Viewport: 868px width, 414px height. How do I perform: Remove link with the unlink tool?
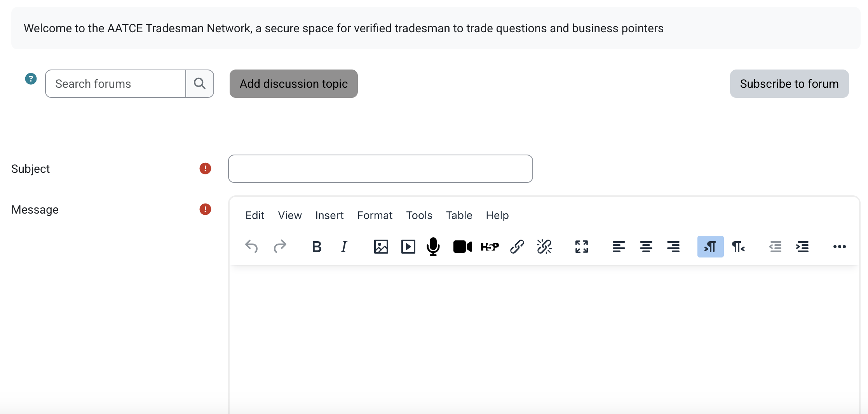(x=544, y=247)
